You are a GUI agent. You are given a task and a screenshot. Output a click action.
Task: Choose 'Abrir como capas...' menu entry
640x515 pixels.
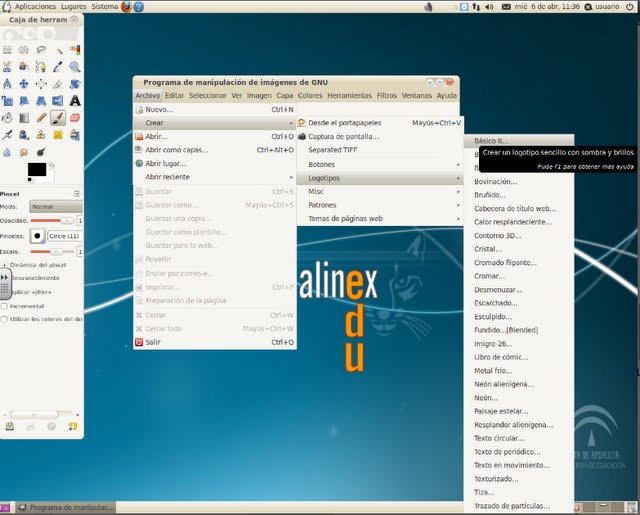pyautogui.click(x=215, y=150)
